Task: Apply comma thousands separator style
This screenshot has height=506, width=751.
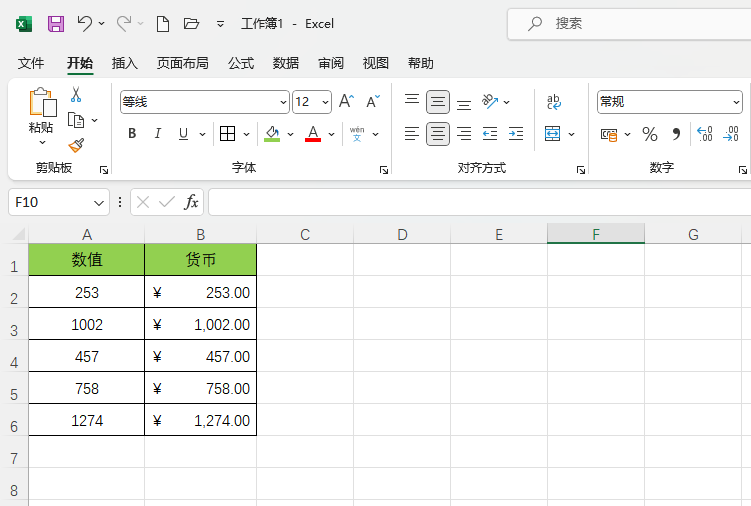Action: tap(676, 134)
